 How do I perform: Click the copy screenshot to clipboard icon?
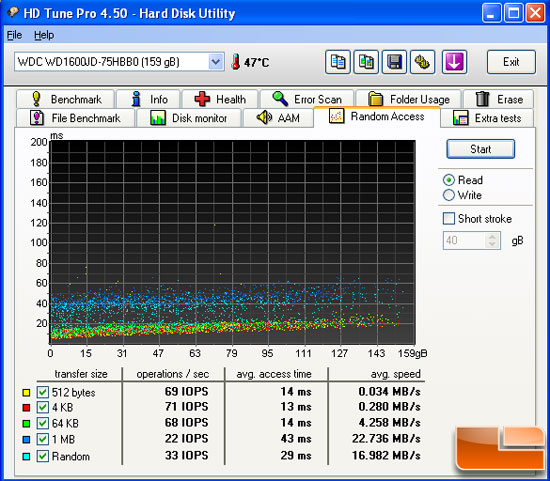click(x=366, y=62)
